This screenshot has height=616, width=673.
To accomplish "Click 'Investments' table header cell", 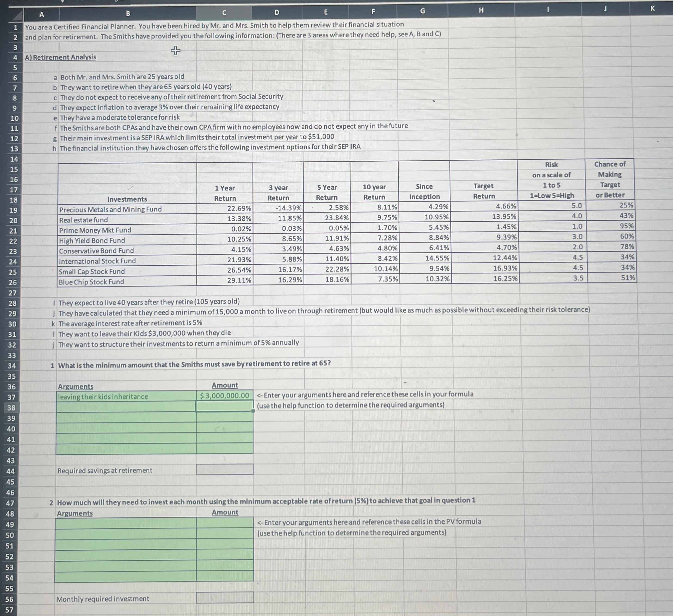I will coord(127,199).
